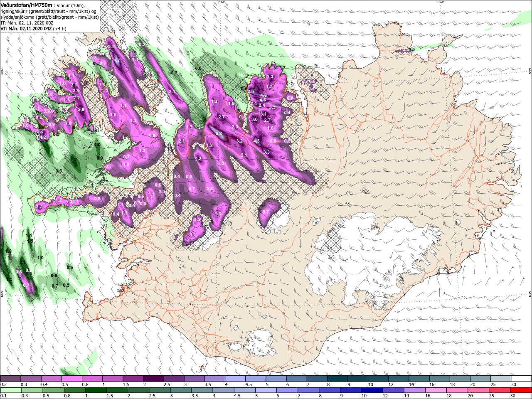Click the '20' label in the upper legend
The image size is (532, 399).
click(473, 384)
